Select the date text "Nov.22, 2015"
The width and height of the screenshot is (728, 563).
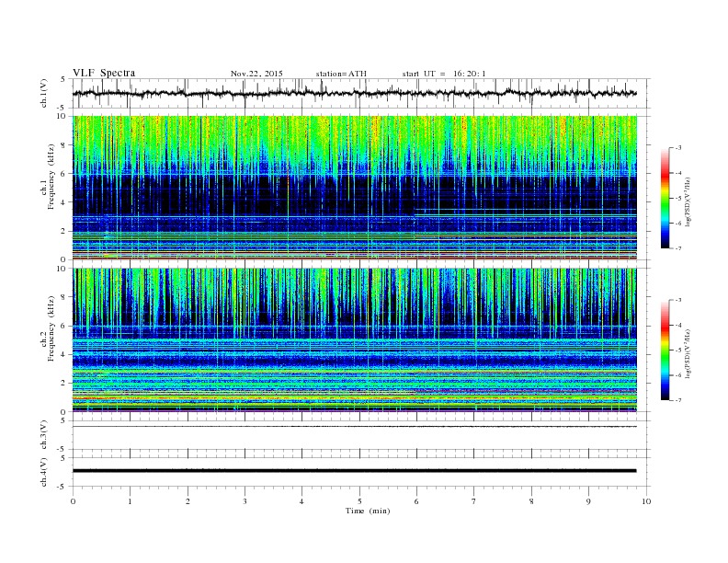tap(256, 74)
